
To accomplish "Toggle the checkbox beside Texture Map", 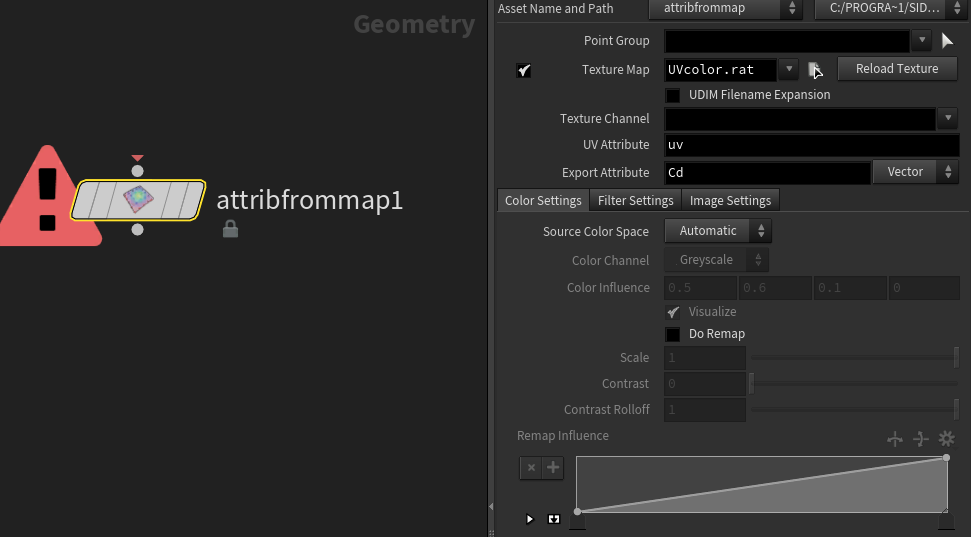I will pyautogui.click(x=523, y=70).
